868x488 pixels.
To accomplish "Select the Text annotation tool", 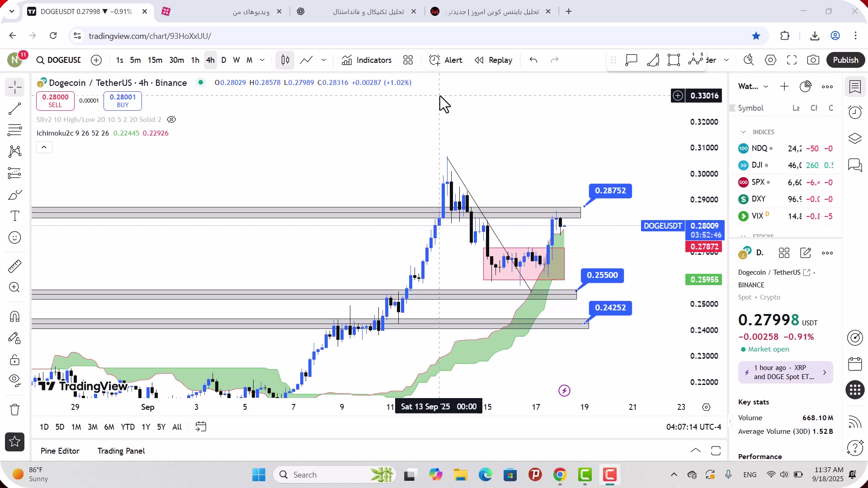I will coord(15,216).
